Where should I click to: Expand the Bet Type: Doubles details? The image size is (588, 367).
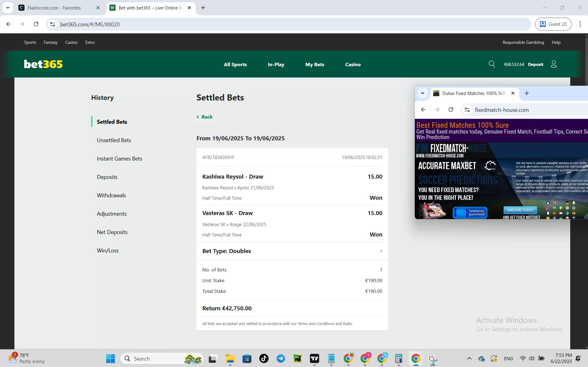(381, 251)
